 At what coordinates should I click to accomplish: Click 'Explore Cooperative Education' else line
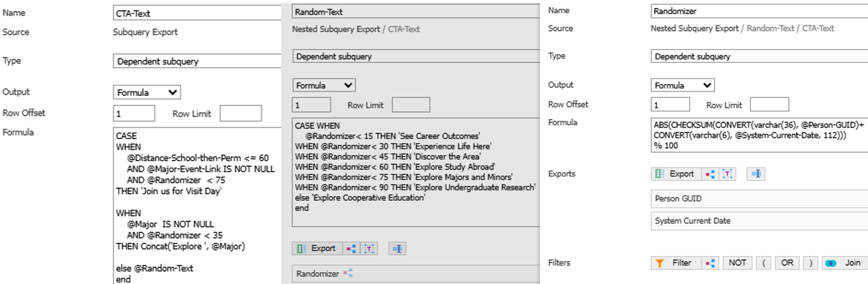point(360,198)
